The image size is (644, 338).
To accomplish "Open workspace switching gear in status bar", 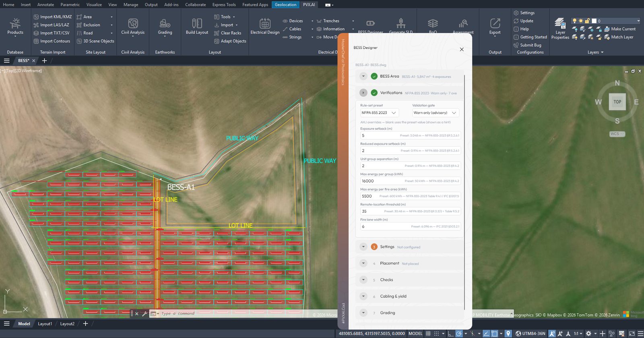I will point(588,334).
